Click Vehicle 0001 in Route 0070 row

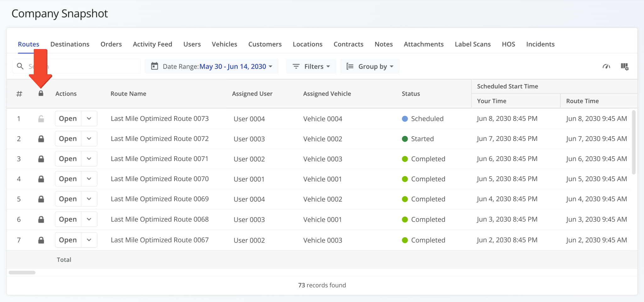click(322, 179)
